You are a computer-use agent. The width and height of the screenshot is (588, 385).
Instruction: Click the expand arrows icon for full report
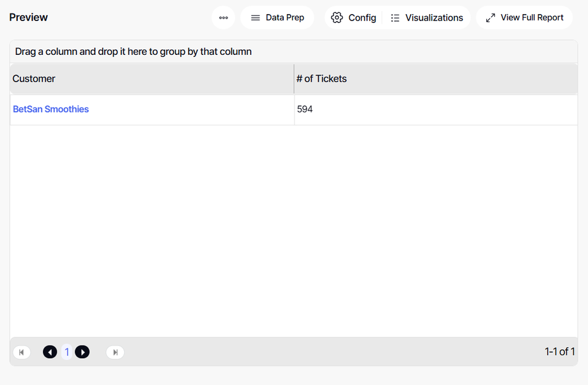[490, 18]
